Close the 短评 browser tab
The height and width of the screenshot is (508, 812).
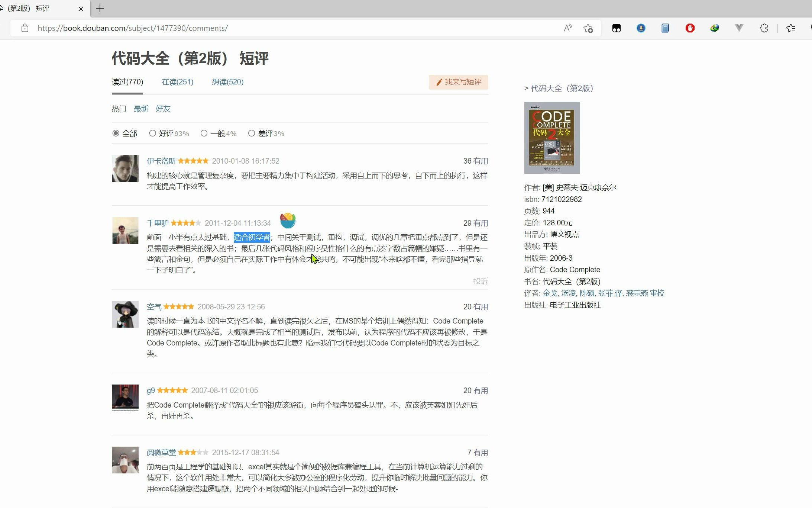81,9
